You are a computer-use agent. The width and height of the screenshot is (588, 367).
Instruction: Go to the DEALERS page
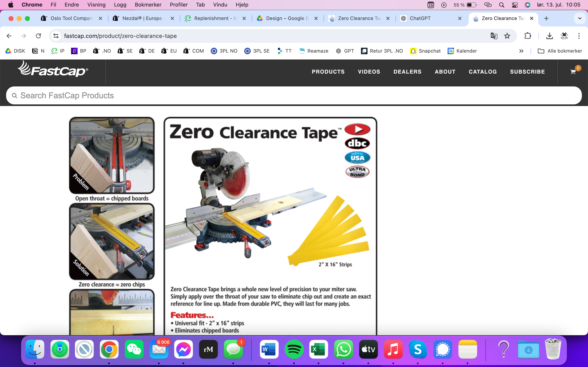click(x=407, y=72)
